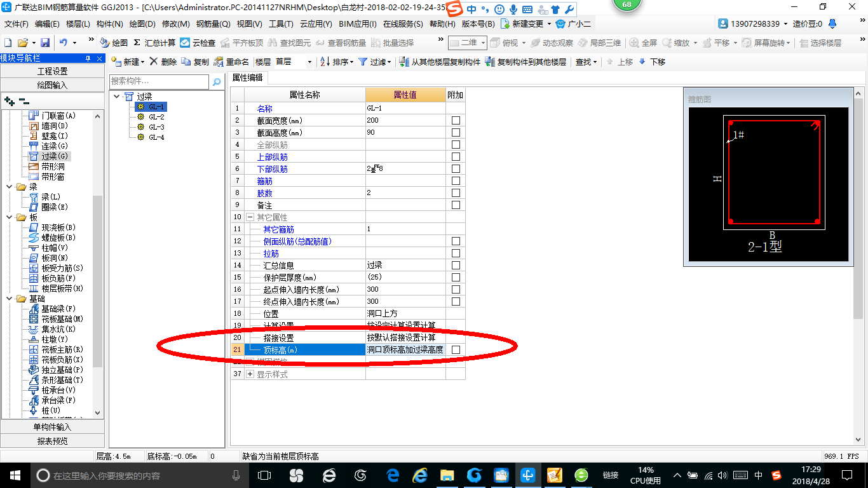This screenshot has width=868, height=488.
Task: Click 从其他楼层复制构件
Action: (440, 62)
